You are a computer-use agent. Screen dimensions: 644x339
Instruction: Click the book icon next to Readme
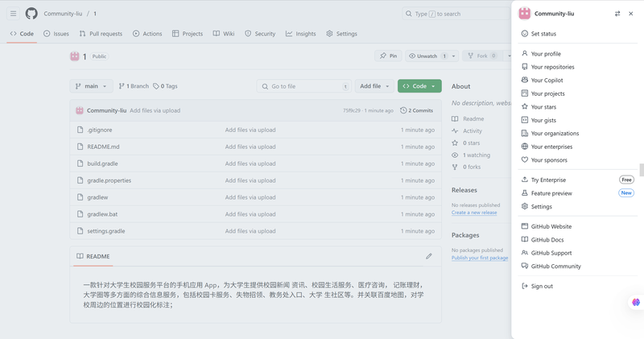click(455, 118)
